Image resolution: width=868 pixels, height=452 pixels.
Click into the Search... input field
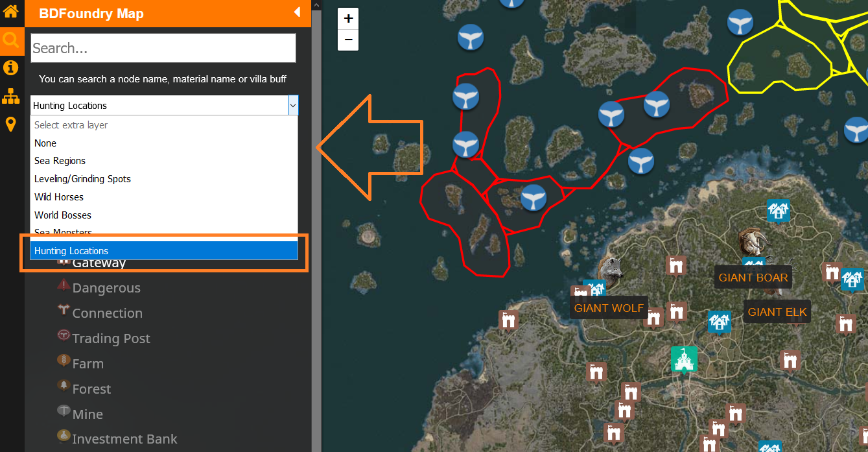[x=163, y=48]
